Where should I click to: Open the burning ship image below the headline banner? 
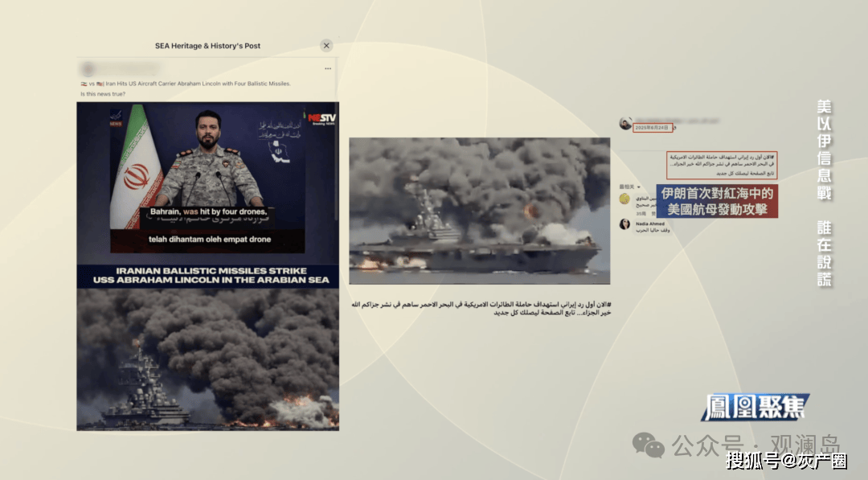207,359
